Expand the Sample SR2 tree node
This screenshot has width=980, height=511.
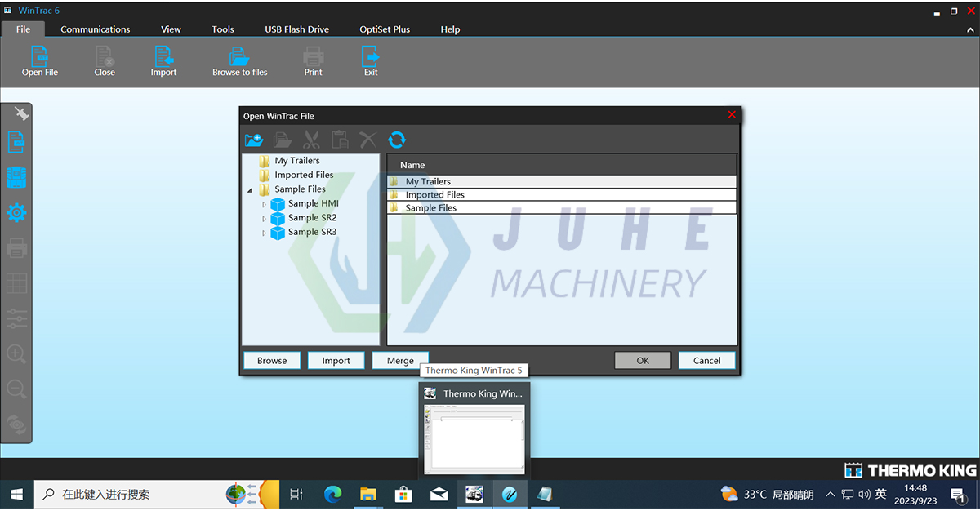[x=264, y=218]
